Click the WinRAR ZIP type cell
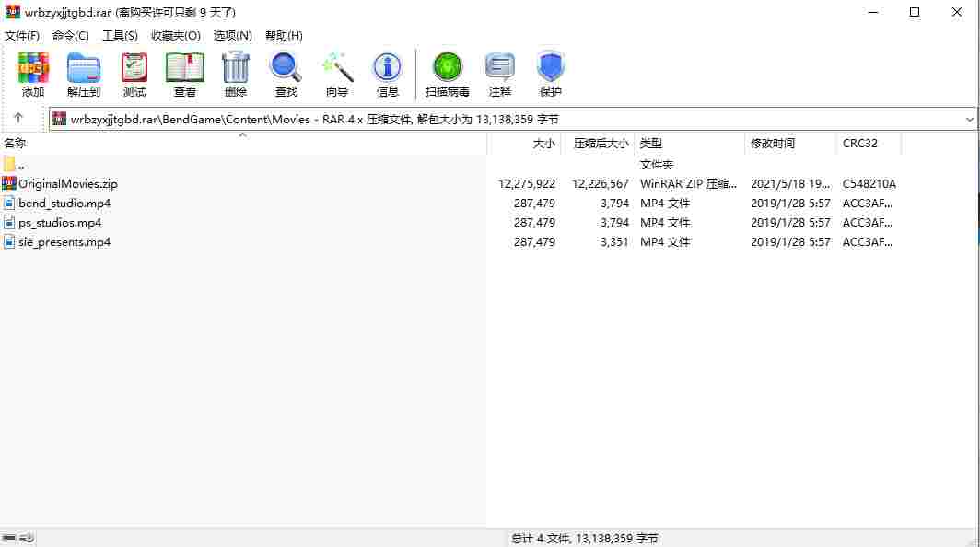Image resolution: width=980 pixels, height=547 pixels. click(x=688, y=184)
